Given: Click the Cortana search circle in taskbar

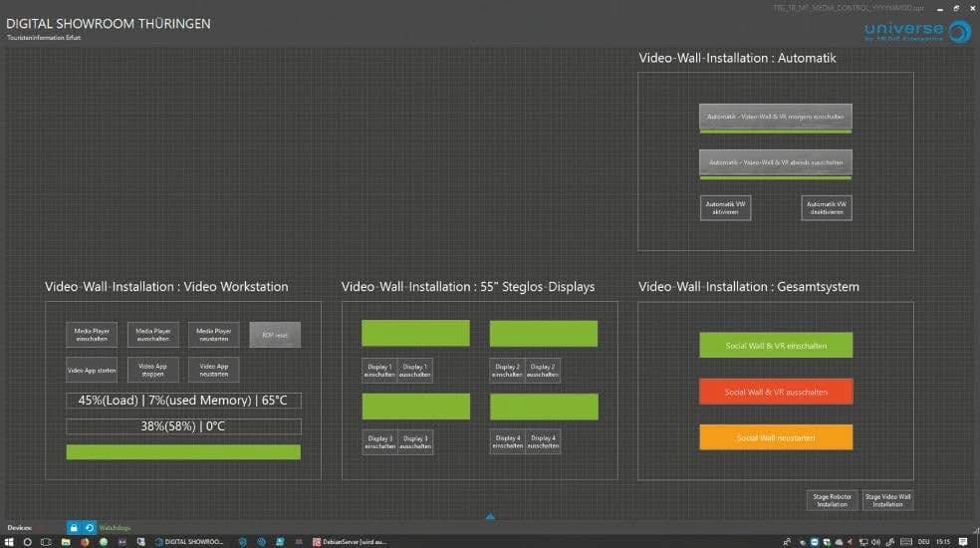Looking at the screenshot, I should (x=27, y=542).
